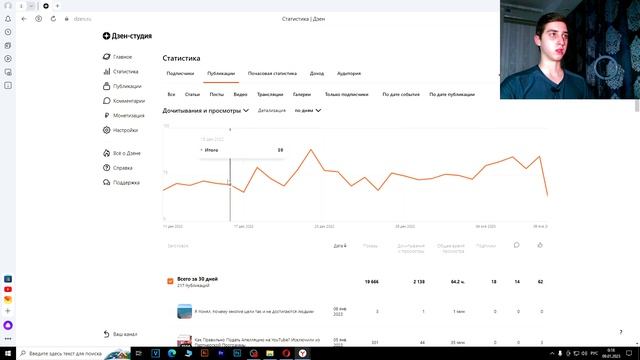This screenshot has height=360, width=640.
Task: Toggle the Всего за 30 дней checkbox
Action: point(170,281)
